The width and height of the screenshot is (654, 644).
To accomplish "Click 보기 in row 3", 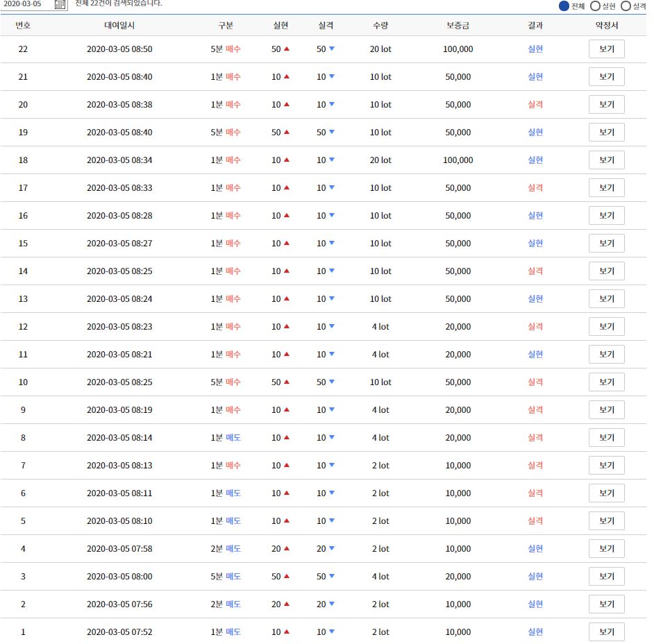I will [607, 577].
